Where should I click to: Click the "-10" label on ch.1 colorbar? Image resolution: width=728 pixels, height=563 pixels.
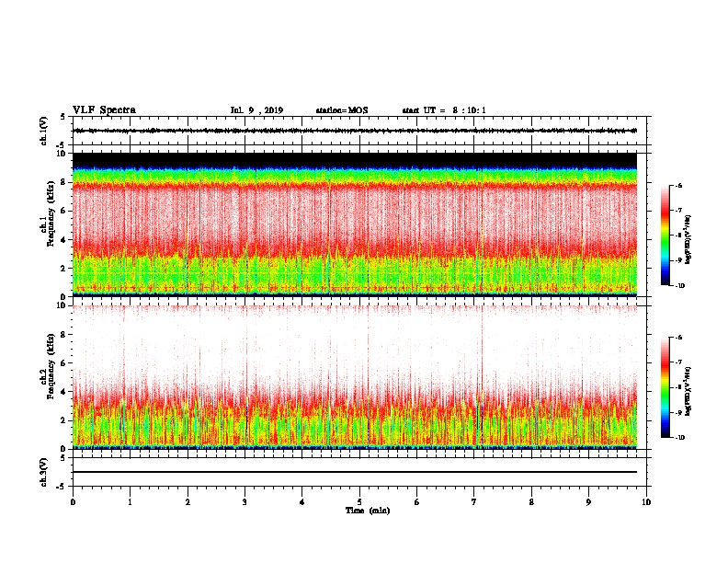tap(679, 285)
